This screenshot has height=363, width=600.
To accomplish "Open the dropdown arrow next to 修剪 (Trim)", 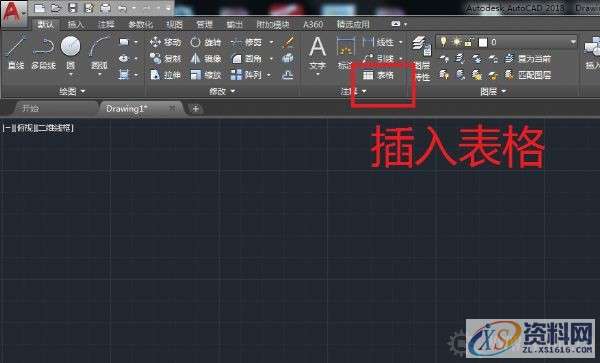I will (271, 42).
